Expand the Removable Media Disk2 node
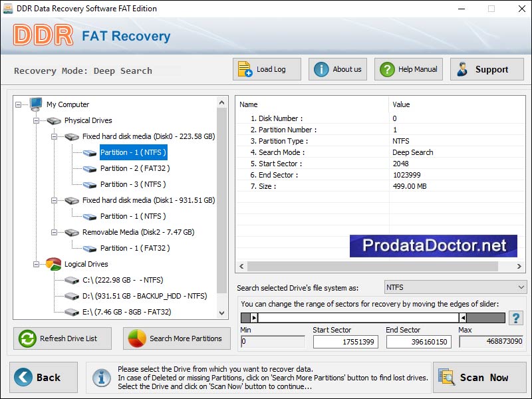The height and width of the screenshot is (399, 532). pos(53,232)
